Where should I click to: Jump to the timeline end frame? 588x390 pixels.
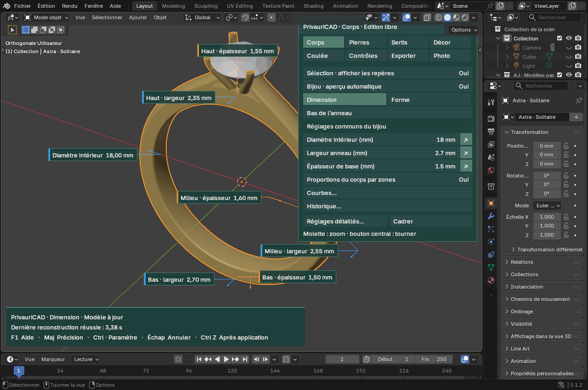[245, 359]
